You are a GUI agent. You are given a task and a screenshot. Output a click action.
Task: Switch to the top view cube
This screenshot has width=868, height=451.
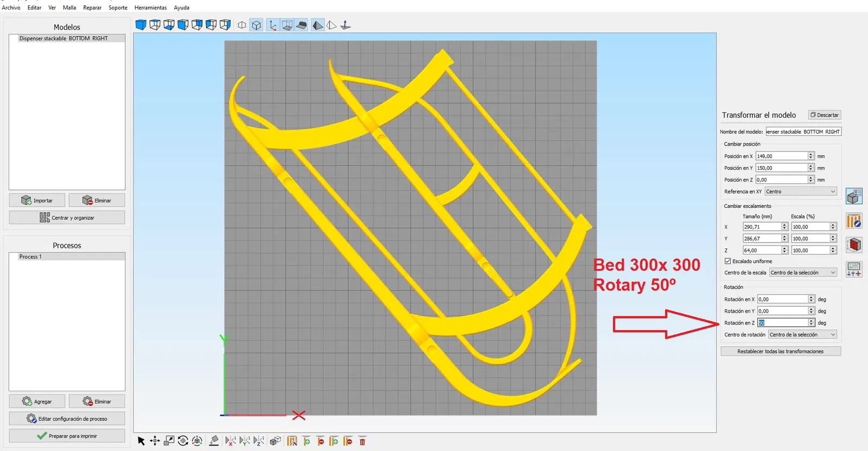pyautogui.click(x=155, y=25)
